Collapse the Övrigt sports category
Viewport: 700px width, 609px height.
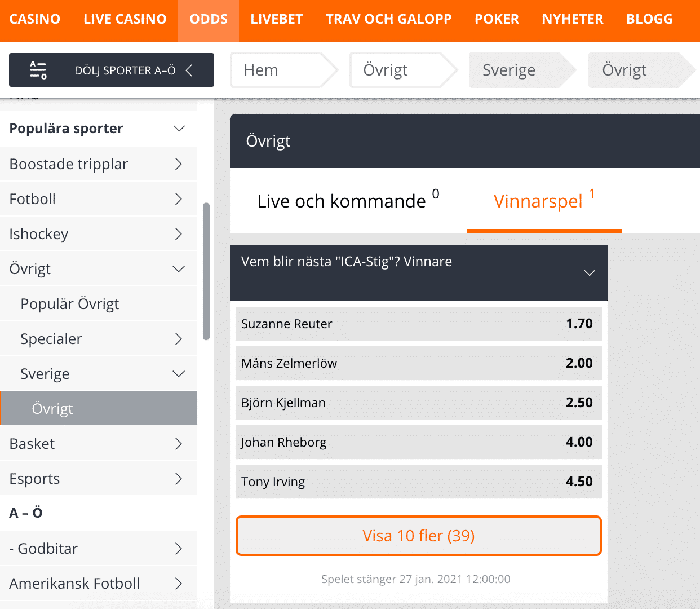pyautogui.click(x=179, y=269)
